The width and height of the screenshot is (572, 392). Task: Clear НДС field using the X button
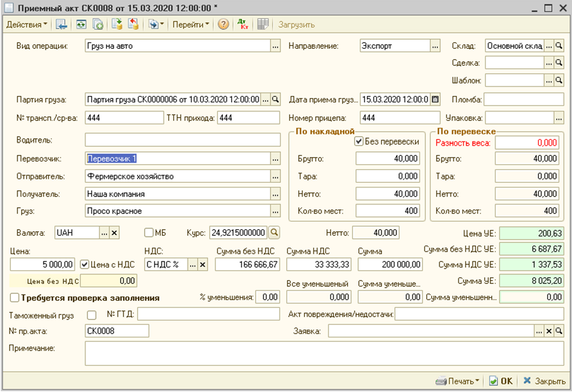tap(203, 265)
